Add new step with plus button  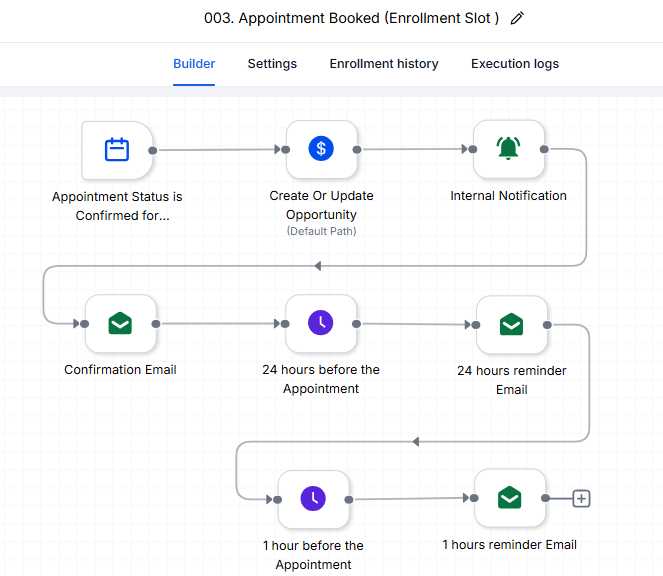[x=581, y=498]
